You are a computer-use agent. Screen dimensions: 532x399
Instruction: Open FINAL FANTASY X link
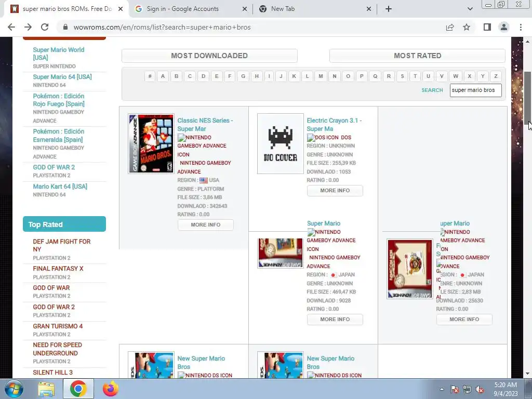click(x=58, y=269)
